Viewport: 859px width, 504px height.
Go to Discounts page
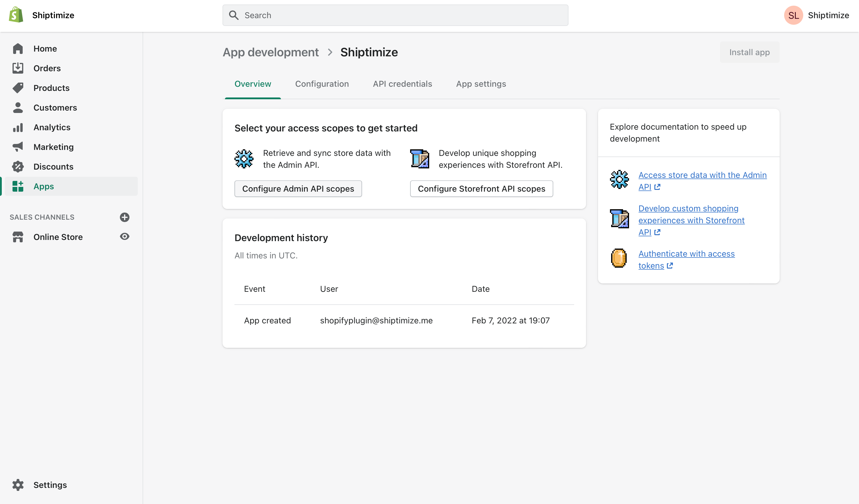click(x=71, y=167)
